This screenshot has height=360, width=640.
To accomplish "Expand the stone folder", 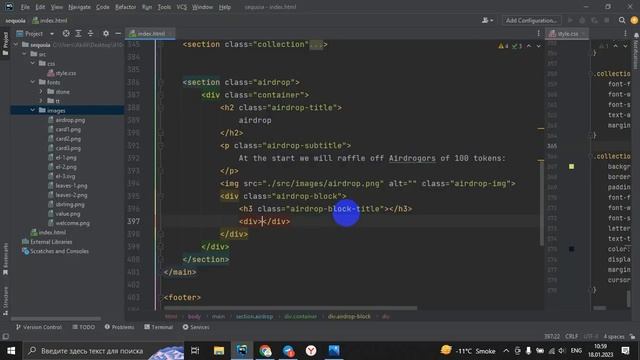I will tap(41, 91).
